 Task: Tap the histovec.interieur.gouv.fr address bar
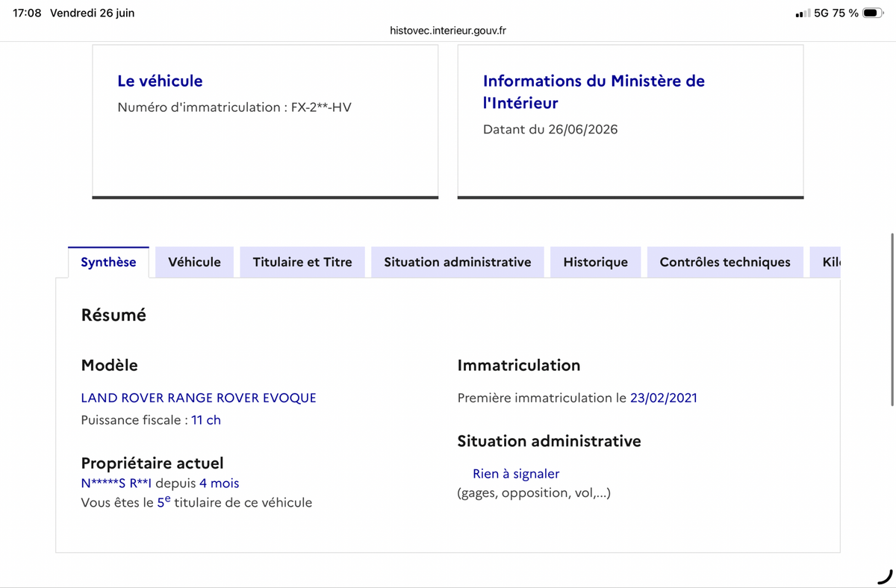pyautogui.click(x=448, y=31)
